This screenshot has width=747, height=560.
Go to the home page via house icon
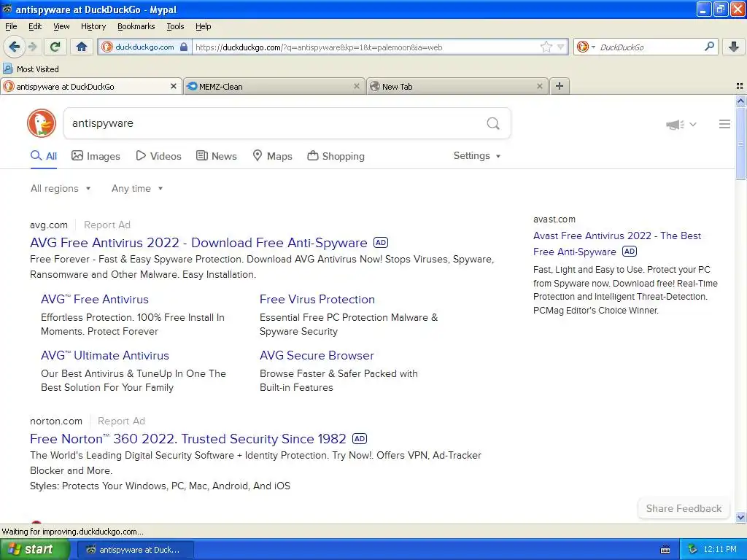(x=82, y=47)
